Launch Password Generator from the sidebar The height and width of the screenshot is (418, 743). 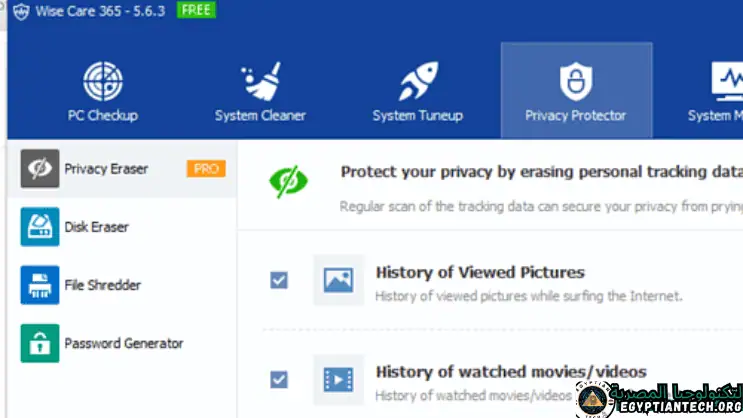[x=123, y=343]
